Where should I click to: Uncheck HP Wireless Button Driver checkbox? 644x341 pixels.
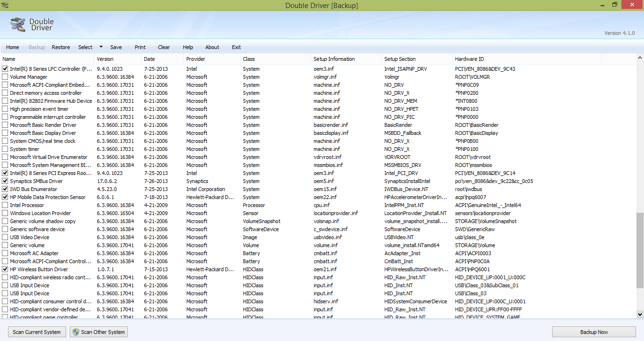[x=5, y=269]
